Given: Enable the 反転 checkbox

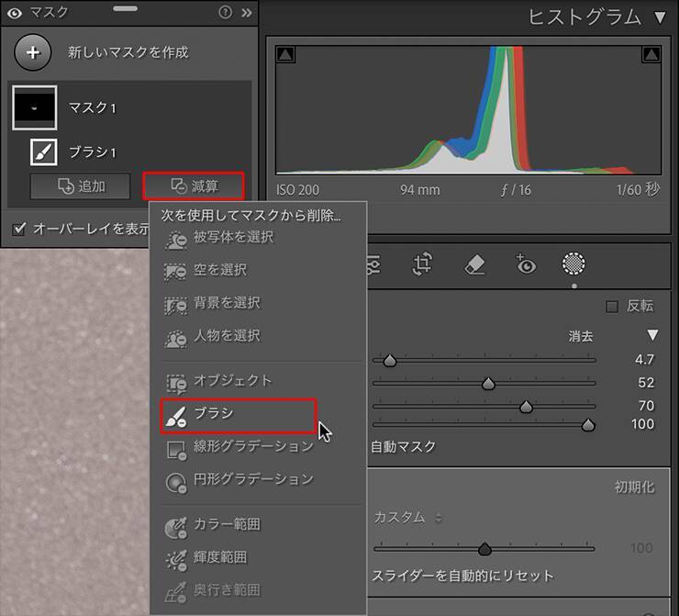Looking at the screenshot, I should tap(612, 306).
